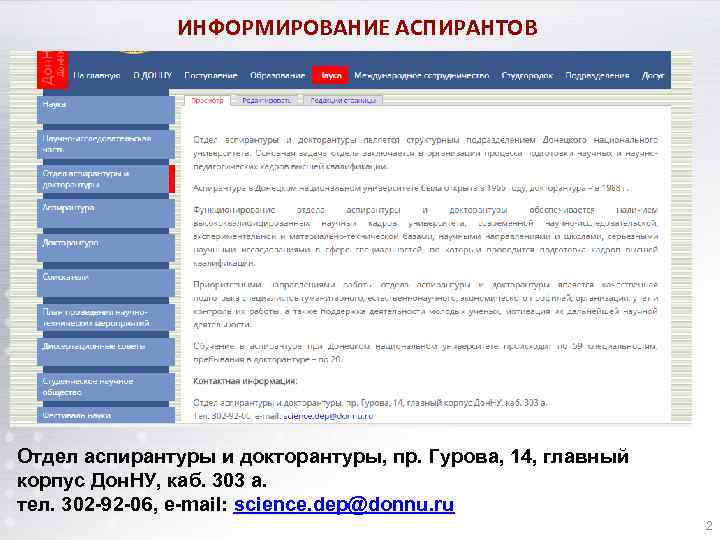
Task: Open Научно-исследовательская часть sidebar item
Action: [x=106, y=144]
